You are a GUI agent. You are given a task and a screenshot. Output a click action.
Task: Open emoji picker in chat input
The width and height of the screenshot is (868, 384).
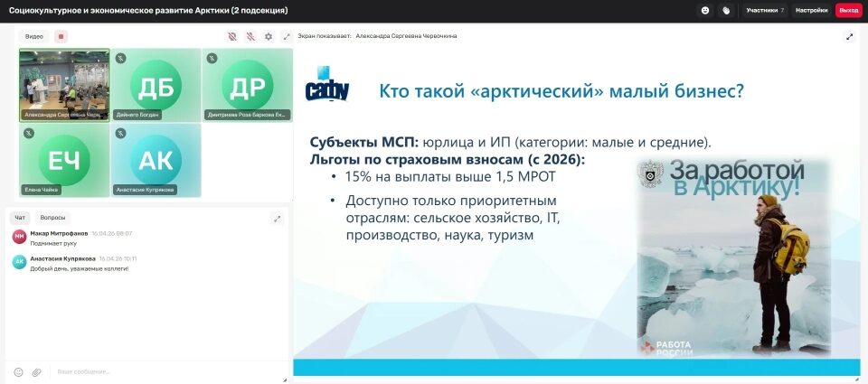click(x=18, y=371)
